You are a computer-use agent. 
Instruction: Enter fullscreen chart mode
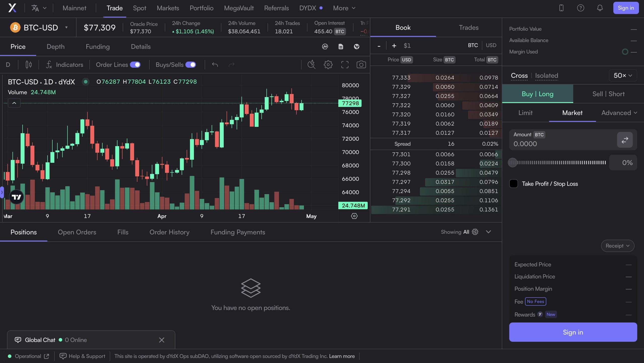pyautogui.click(x=345, y=65)
